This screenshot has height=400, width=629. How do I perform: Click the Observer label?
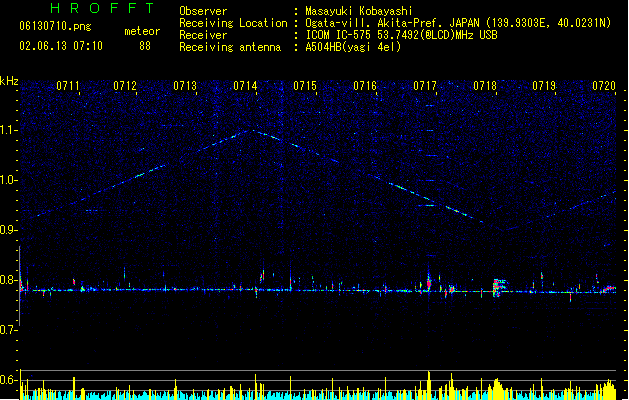[203, 11]
